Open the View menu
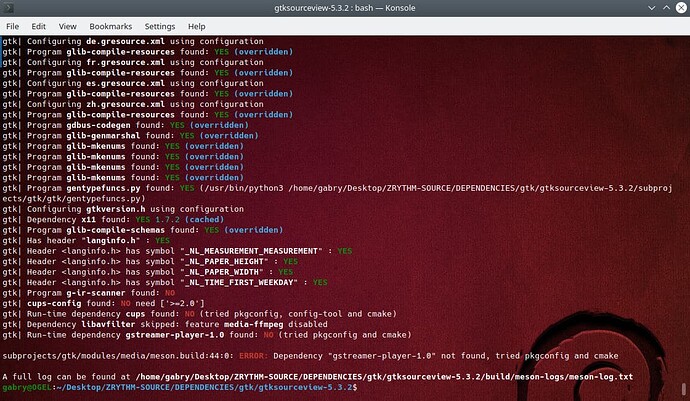This screenshot has width=690, height=401. click(x=67, y=26)
